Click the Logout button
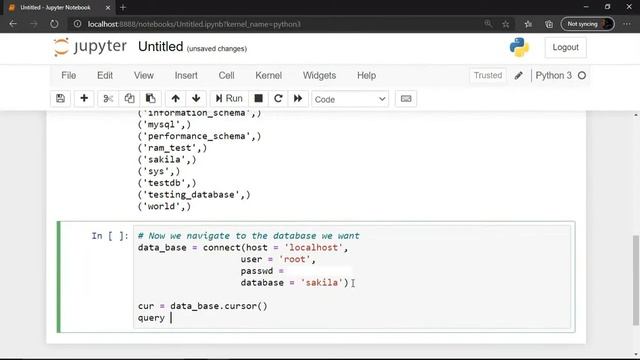This screenshot has width=640, height=360. 565,47
